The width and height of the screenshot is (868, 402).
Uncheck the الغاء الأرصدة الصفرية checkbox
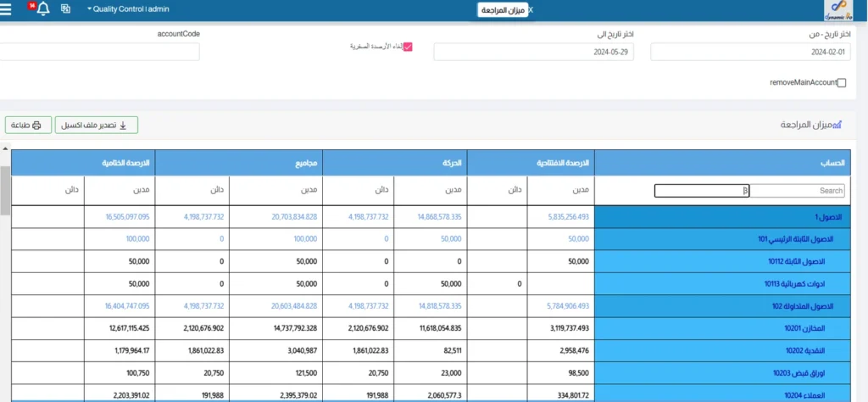(408, 47)
